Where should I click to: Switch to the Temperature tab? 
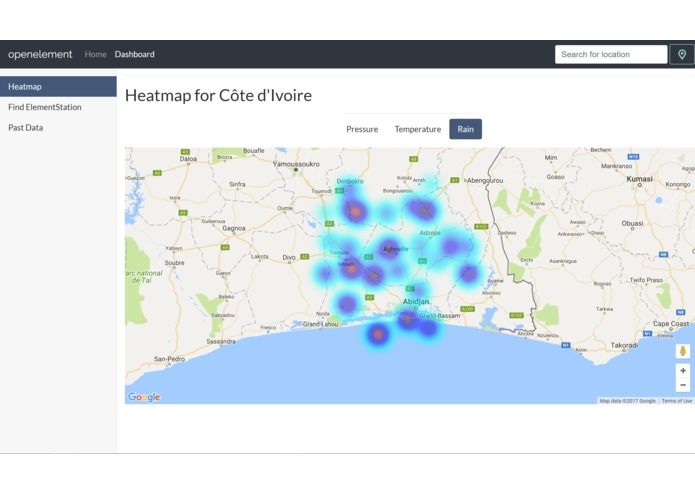point(418,129)
